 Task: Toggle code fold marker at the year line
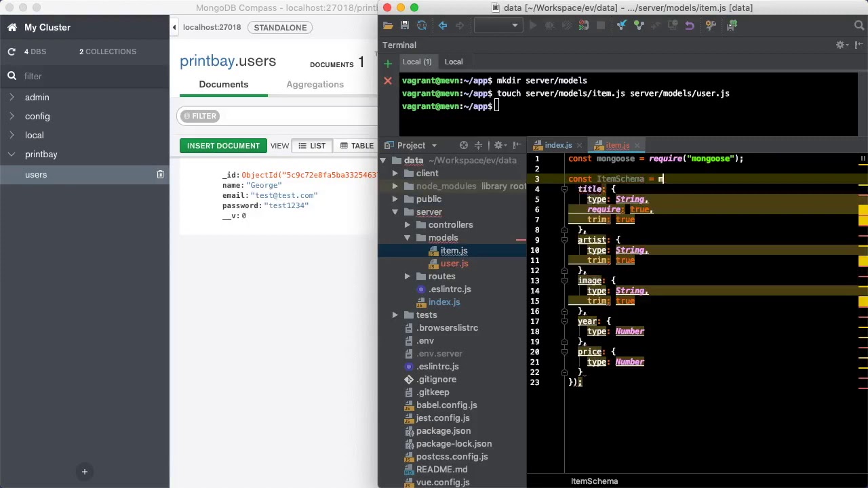[564, 321]
